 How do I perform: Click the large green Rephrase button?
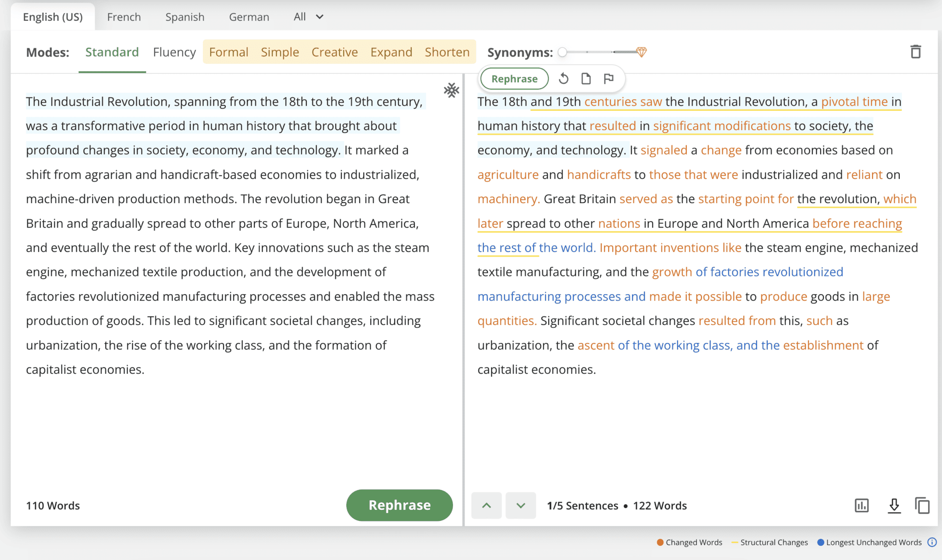[399, 505]
